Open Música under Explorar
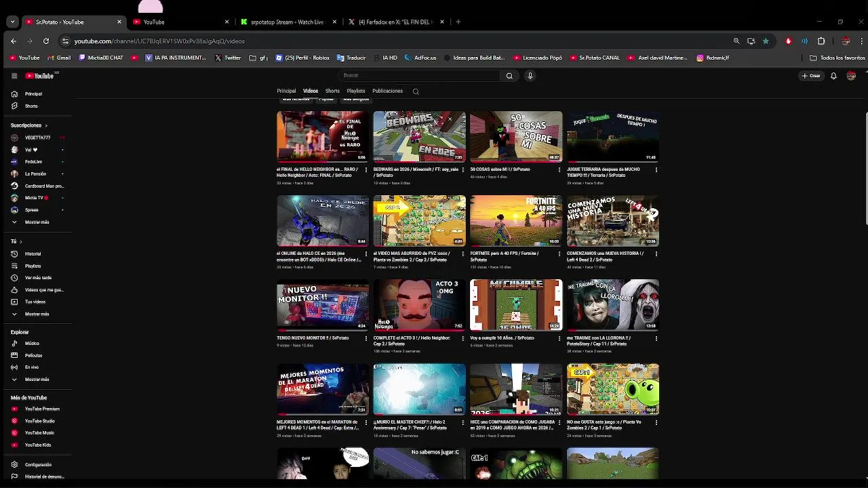Viewport: 868px width, 488px height. [x=32, y=344]
